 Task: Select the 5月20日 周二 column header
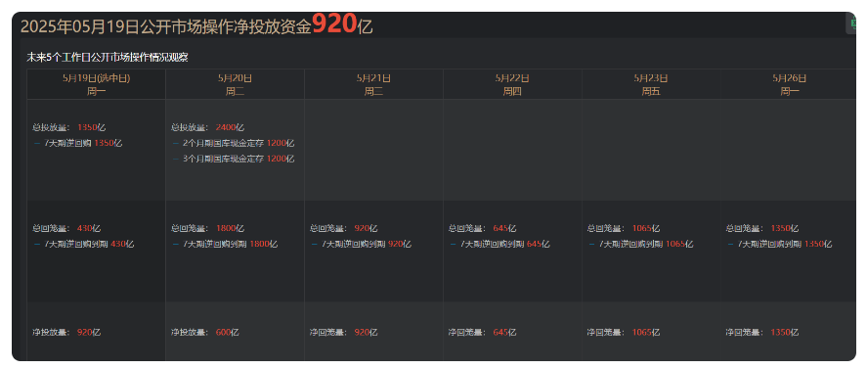tap(235, 84)
